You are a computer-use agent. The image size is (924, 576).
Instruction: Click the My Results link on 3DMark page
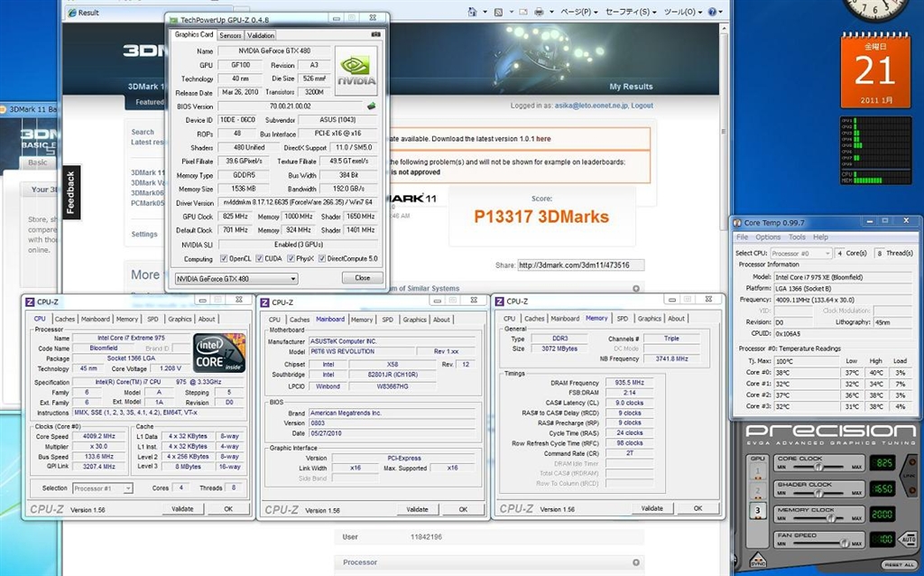click(x=631, y=87)
